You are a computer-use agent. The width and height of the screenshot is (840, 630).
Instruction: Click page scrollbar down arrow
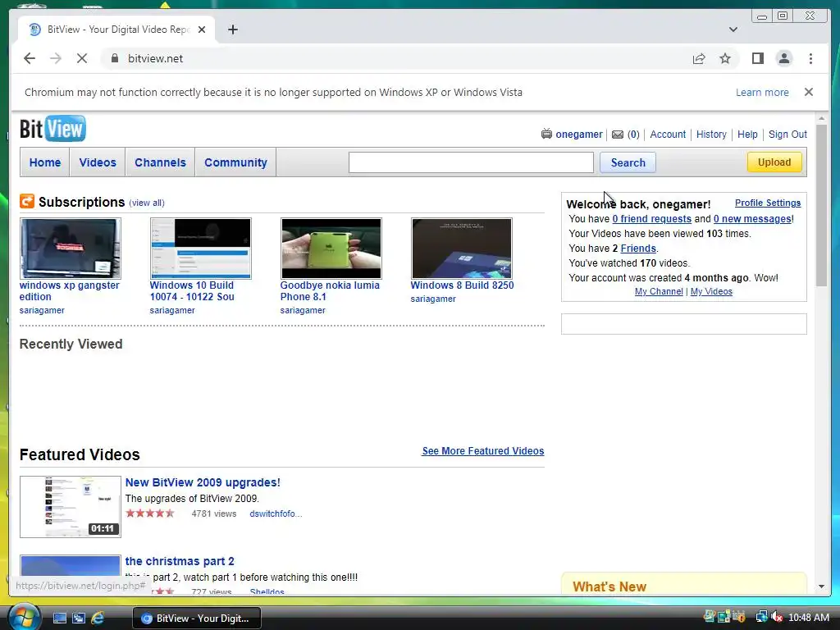[x=821, y=587]
